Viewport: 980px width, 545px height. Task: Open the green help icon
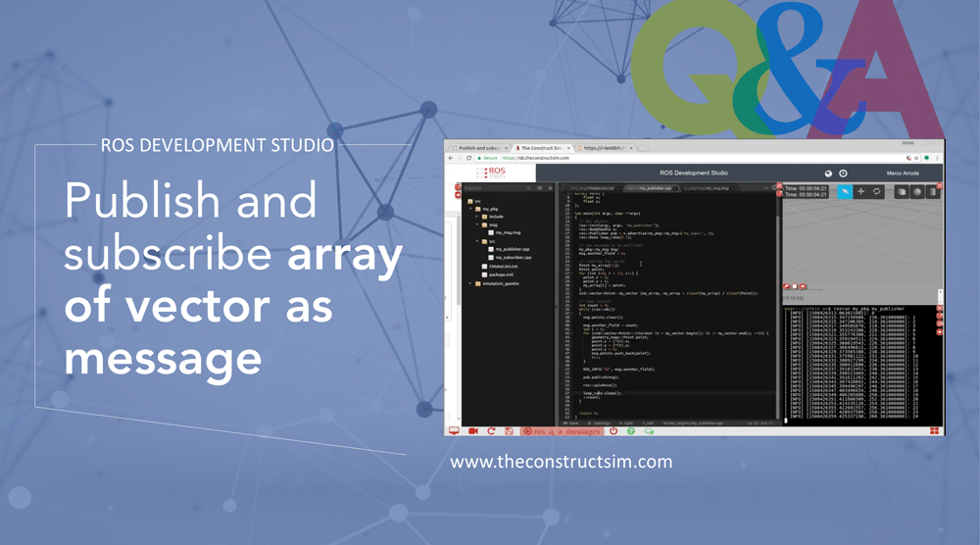coord(630,431)
